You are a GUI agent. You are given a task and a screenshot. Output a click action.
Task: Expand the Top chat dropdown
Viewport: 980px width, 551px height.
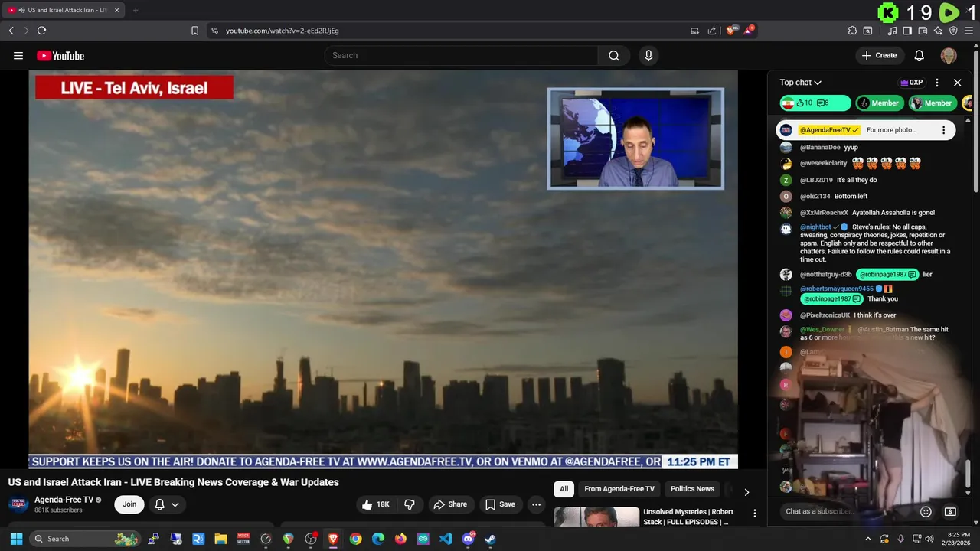point(801,83)
